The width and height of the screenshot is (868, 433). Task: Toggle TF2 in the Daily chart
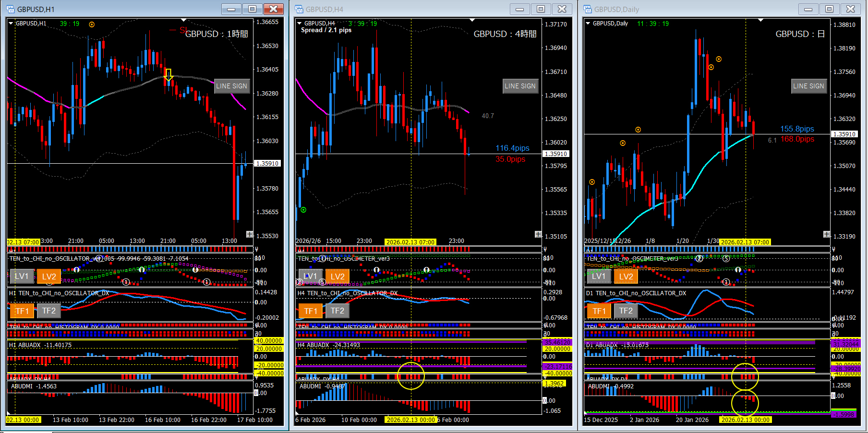[x=626, y=311]
